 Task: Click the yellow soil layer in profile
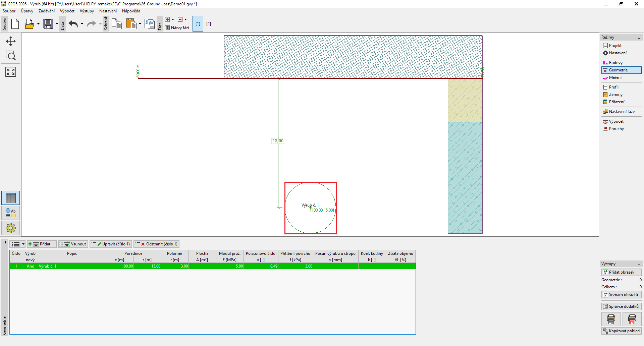[x=465, y=100]
